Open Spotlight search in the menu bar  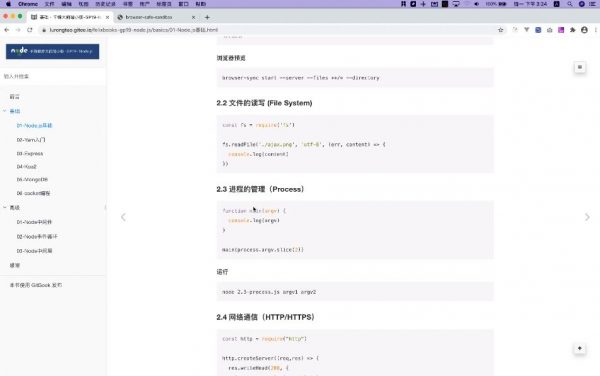point(570,4)
